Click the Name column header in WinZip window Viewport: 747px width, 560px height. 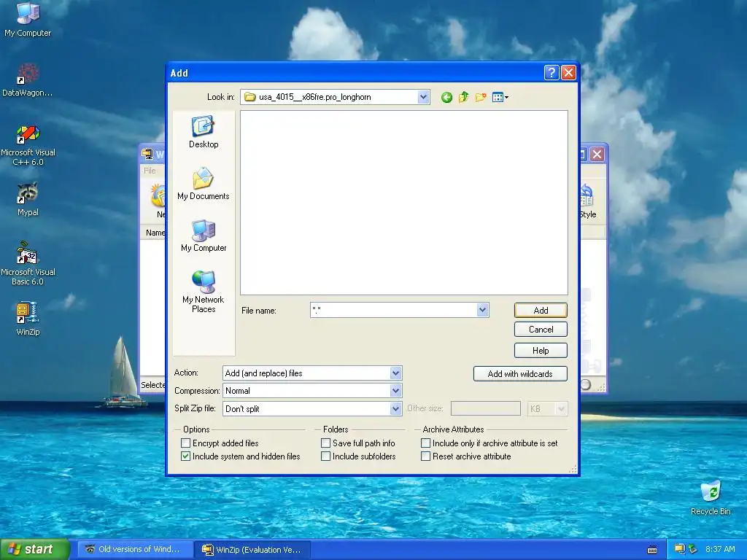coord(155,233)
